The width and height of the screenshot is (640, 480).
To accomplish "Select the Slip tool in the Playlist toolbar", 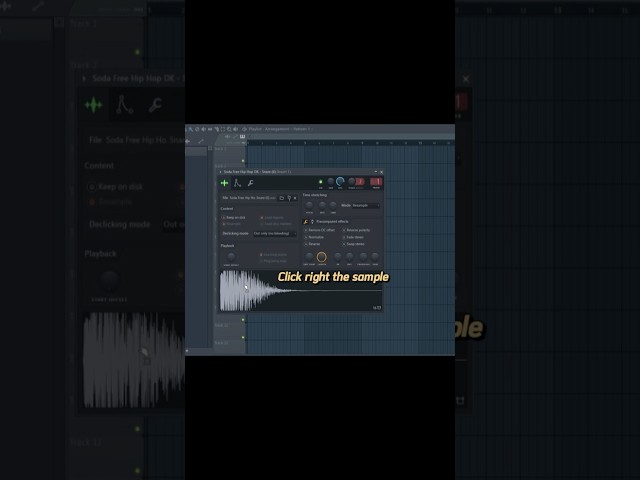I will tap(210, 129).
